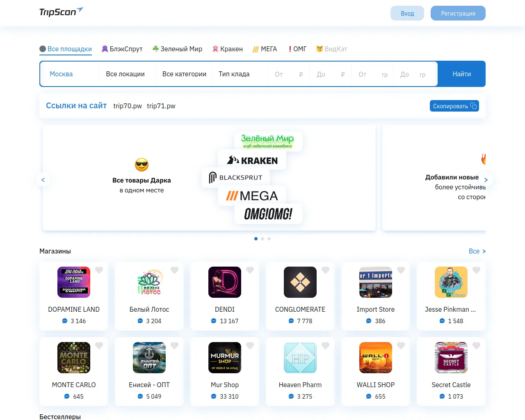
Task: Click the Import Store shop logo
Action: point(376,282)
